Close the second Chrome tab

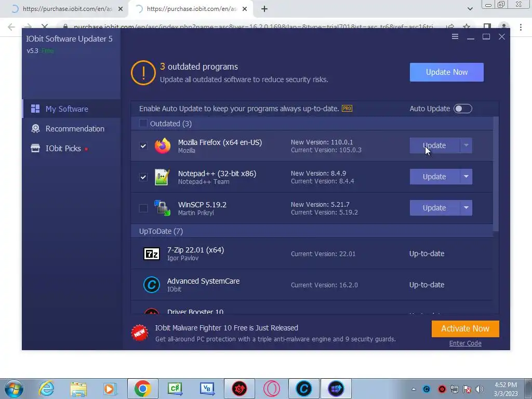click(x=245, y=9)
